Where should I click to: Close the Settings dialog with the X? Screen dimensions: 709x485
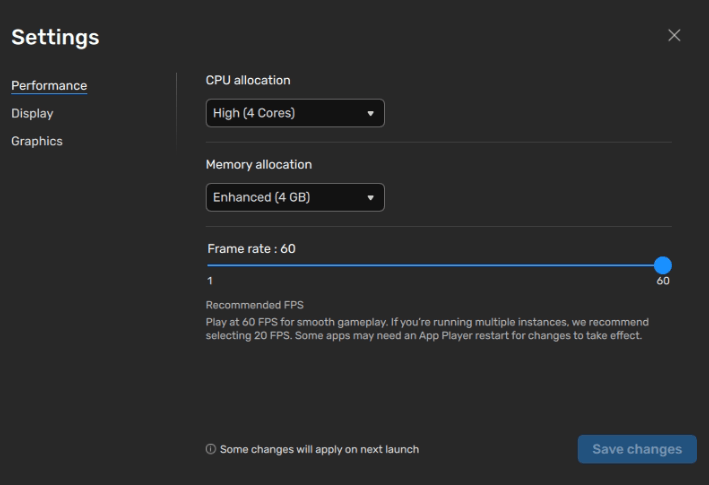(x=674, y=35)
